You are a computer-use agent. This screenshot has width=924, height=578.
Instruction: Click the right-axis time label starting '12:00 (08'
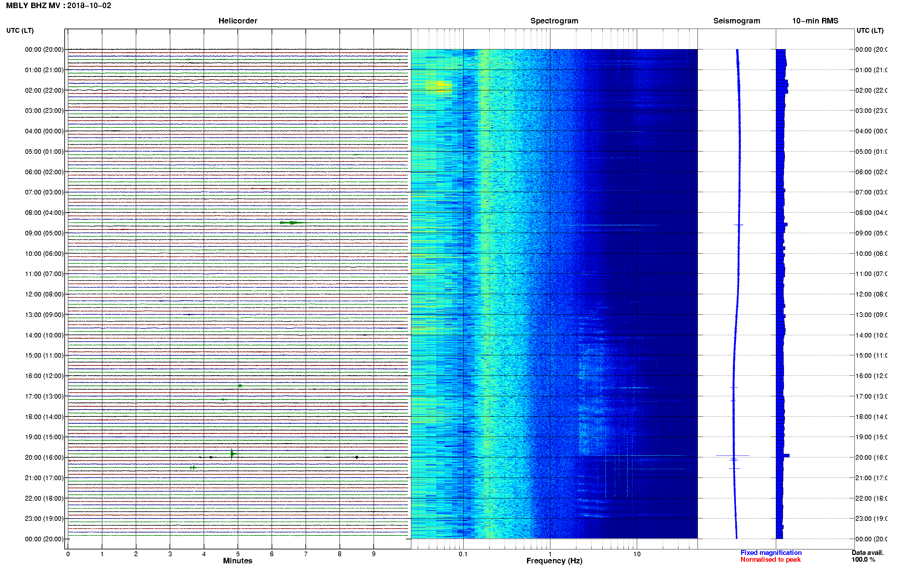(x=871, y=294)
